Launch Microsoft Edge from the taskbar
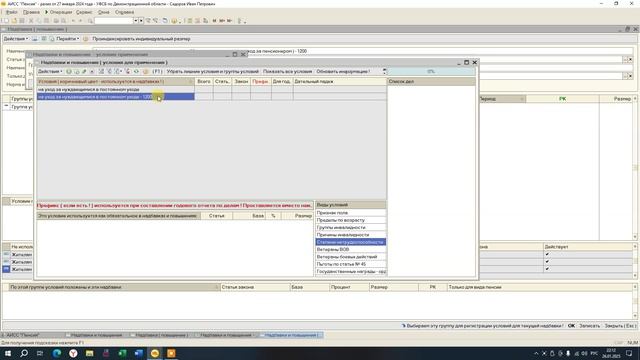 pos(57,353)
